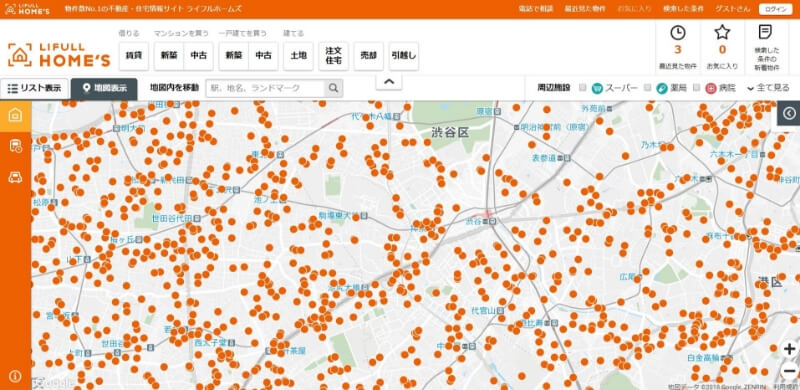Viewport: 800px width, 390px height.
Task: Open 中古 under 一戸建てを買う
Action: [263, 56]
